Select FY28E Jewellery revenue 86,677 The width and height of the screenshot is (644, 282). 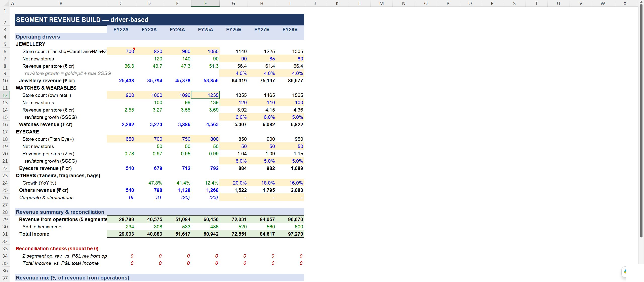[x=290, y=81]
